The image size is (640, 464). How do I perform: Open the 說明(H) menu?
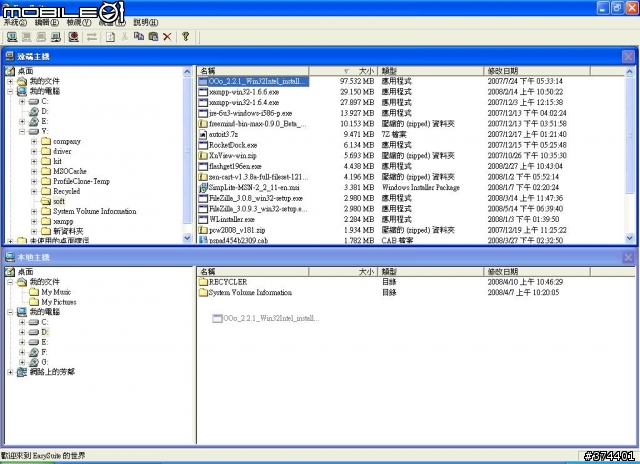coord(146,22)
